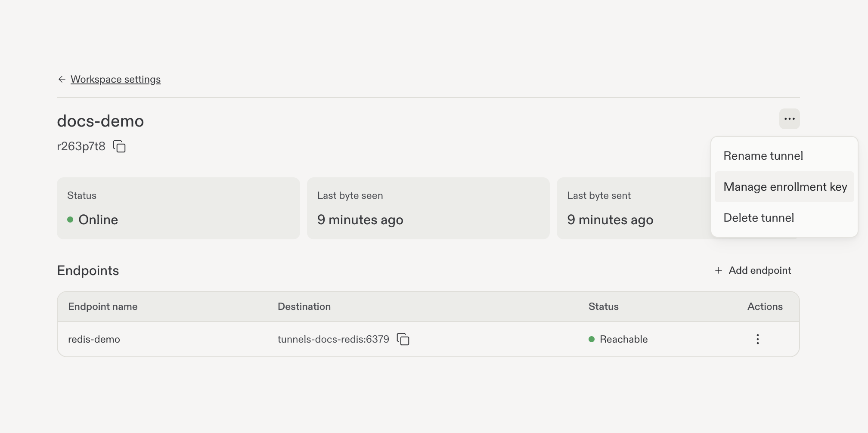Click the Destination column header
868x433 pixels.
coord(304,306)
